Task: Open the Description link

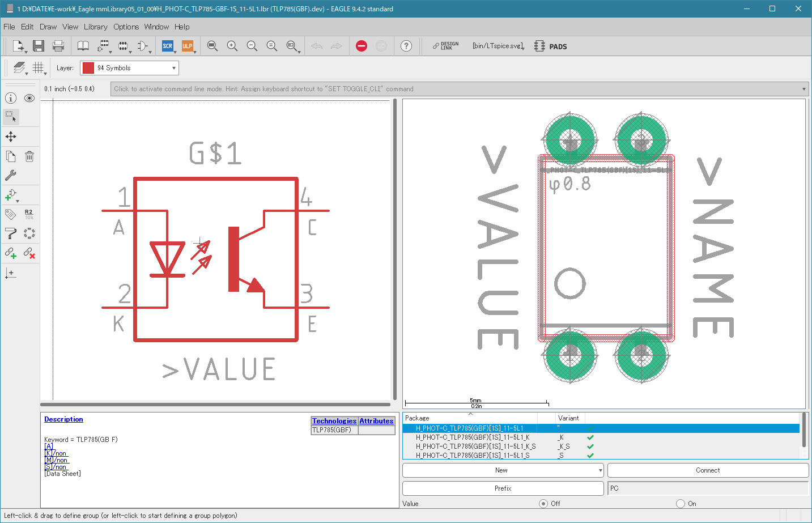Action: tap(63, 419)
